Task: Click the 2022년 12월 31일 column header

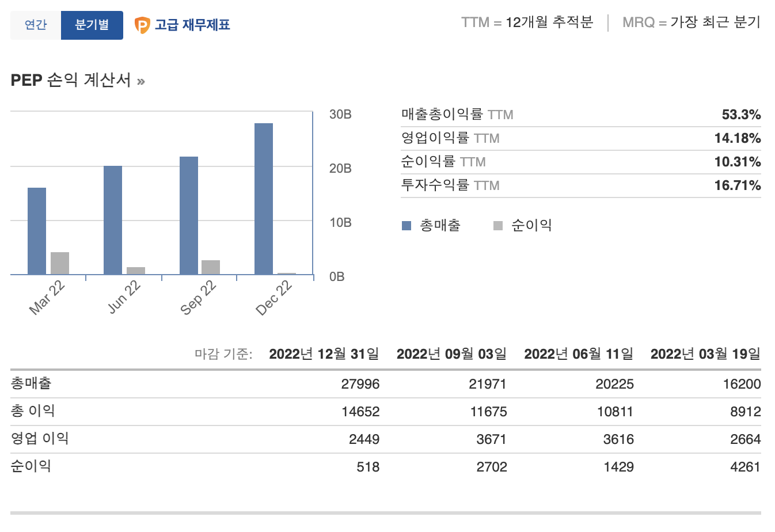Action: [x=324, y=354]
